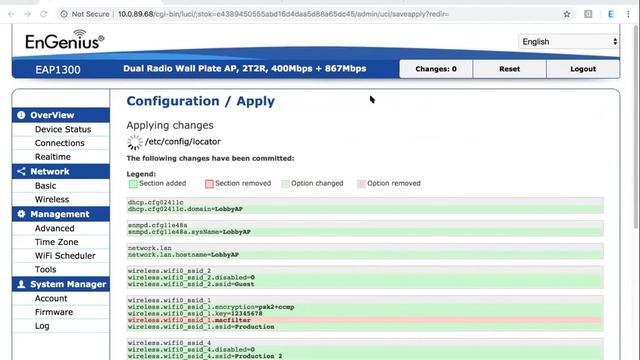Click the Network share icon
The height and width of the screenshot is (360, 640).
click(x=21, y=171)
